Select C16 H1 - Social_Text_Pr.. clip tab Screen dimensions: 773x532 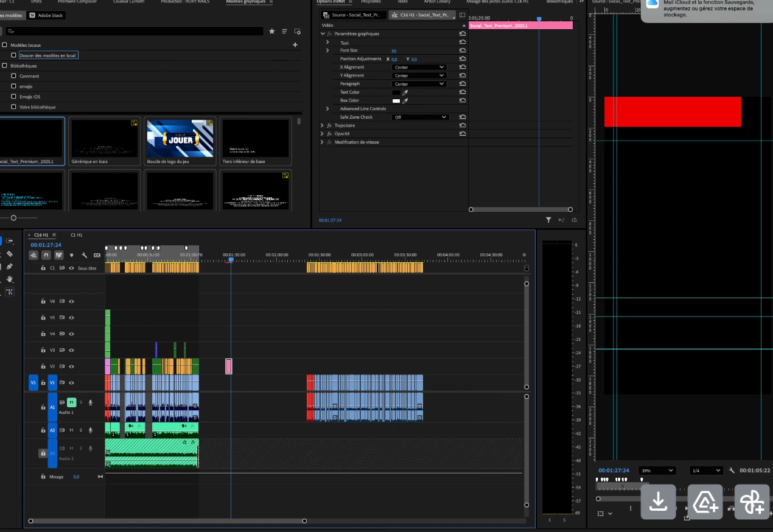tap(422, 15)
